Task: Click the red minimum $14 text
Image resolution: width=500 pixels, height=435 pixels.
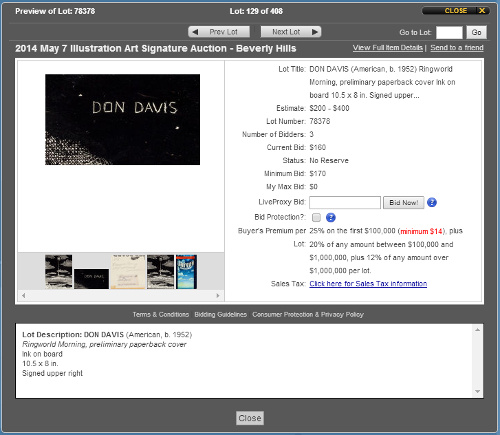Action: (x=421, y=231)
